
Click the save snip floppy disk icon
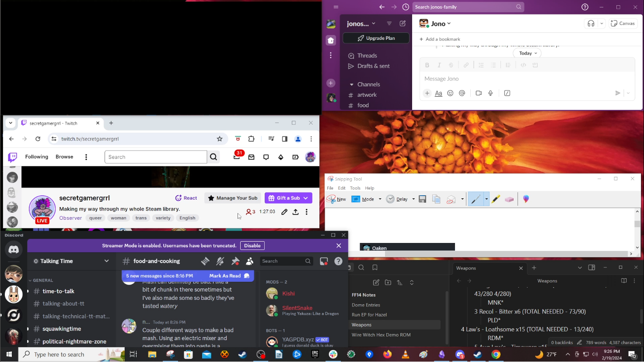(422, 199)
